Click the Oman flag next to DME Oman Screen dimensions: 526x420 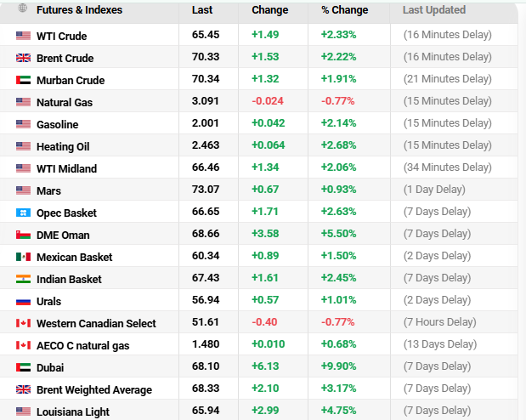click(x=23, y=235)
